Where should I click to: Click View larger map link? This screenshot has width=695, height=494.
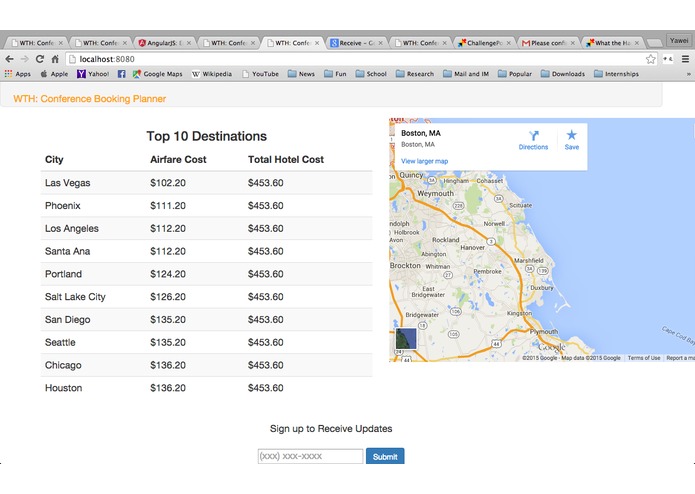pyautogui.click(x=424, y=161)
